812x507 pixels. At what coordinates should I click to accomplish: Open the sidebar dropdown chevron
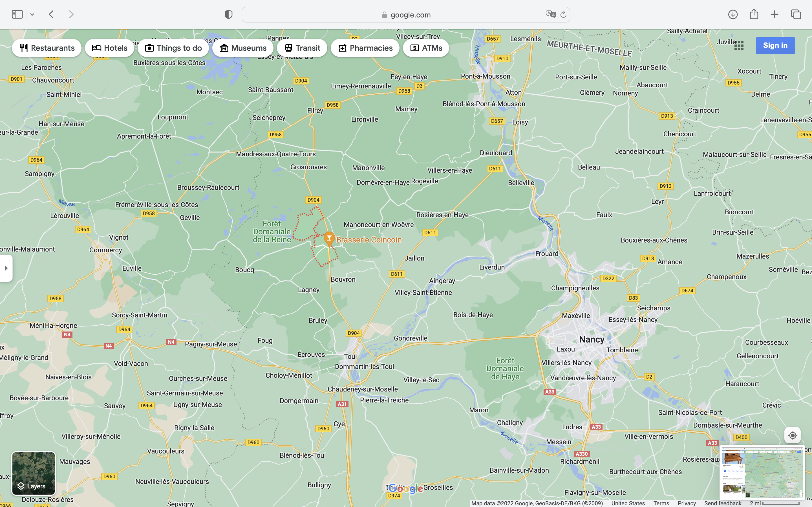32,14
